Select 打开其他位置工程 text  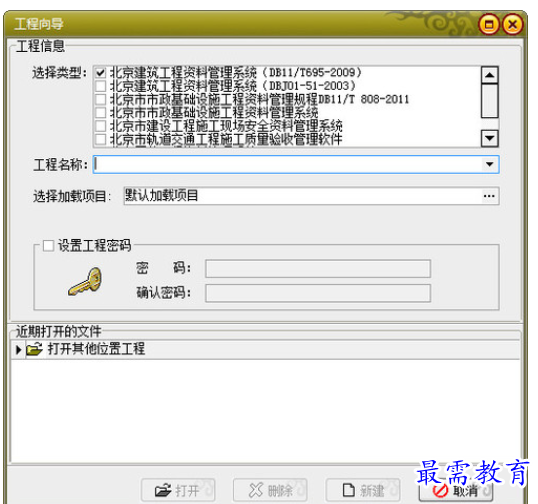(96, 349)
